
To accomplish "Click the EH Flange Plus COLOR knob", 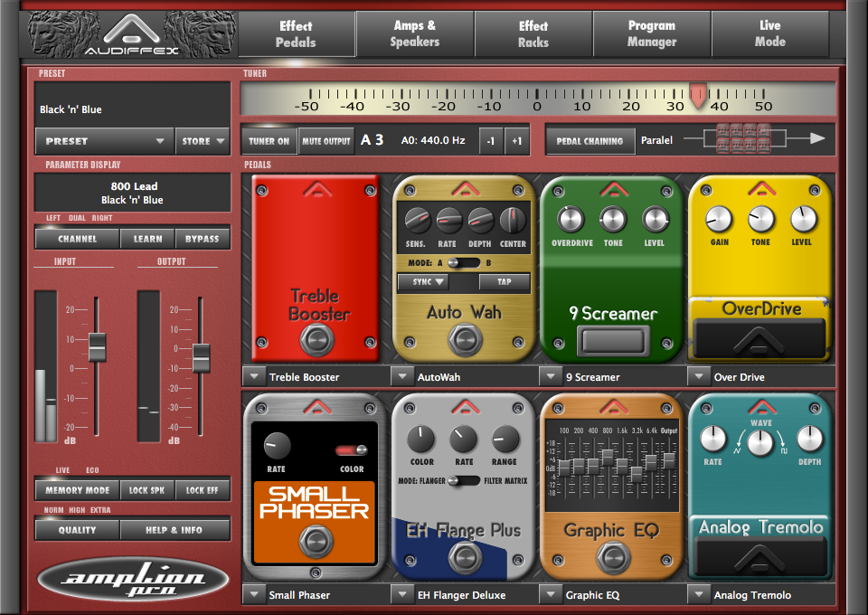I will coord(420,440).
